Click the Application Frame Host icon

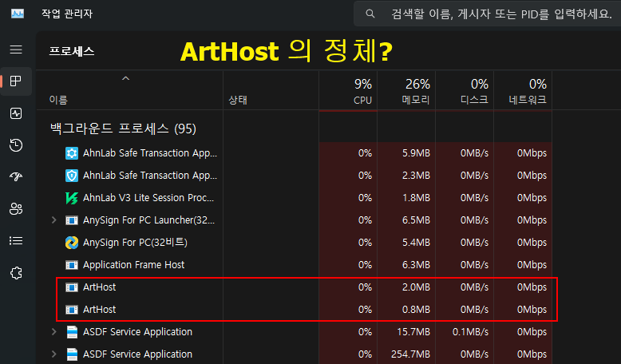(72, 265)
